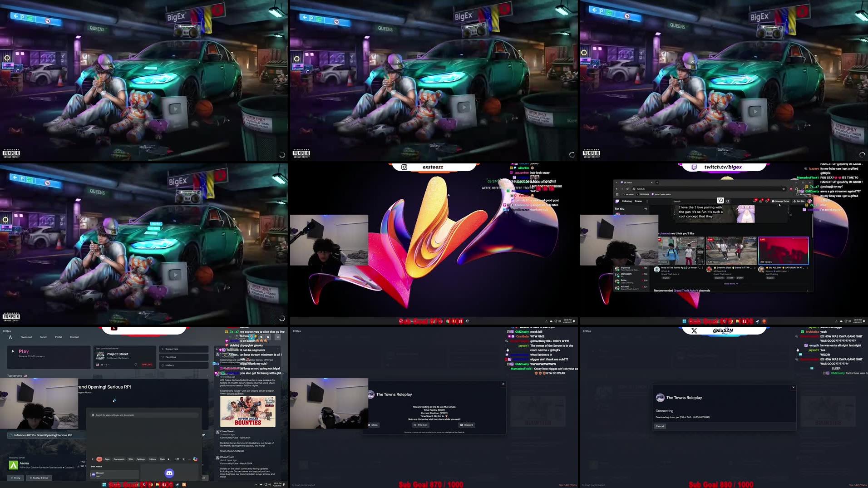Screen dimensions: 868x488
Task: Open the three-dot menu beside Browse on Twitch
Action: coord(647,201)
